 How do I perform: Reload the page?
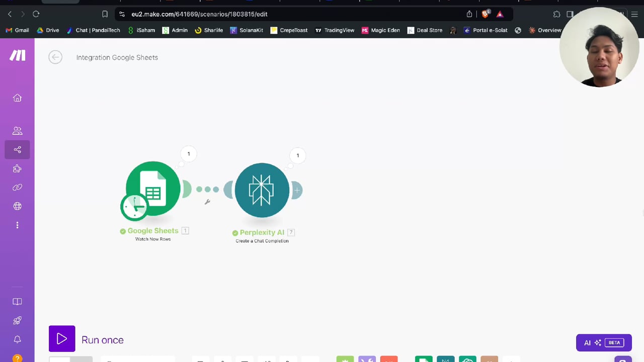point(36,14)
